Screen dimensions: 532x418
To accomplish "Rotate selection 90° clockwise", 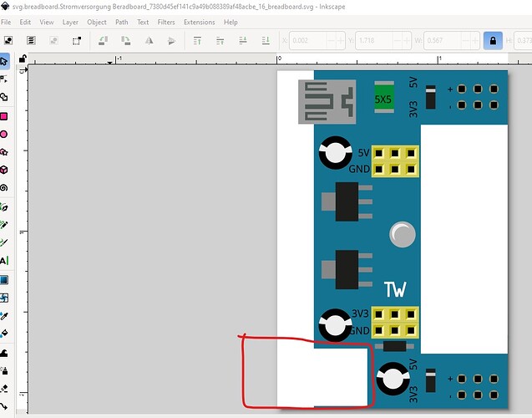I will point(126,40).
